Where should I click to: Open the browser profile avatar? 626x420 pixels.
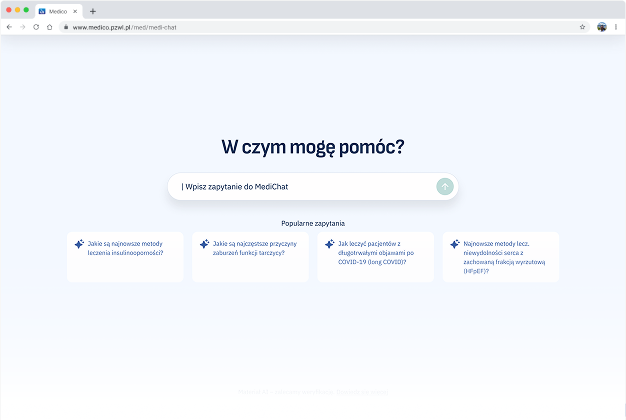pos(602,27)
